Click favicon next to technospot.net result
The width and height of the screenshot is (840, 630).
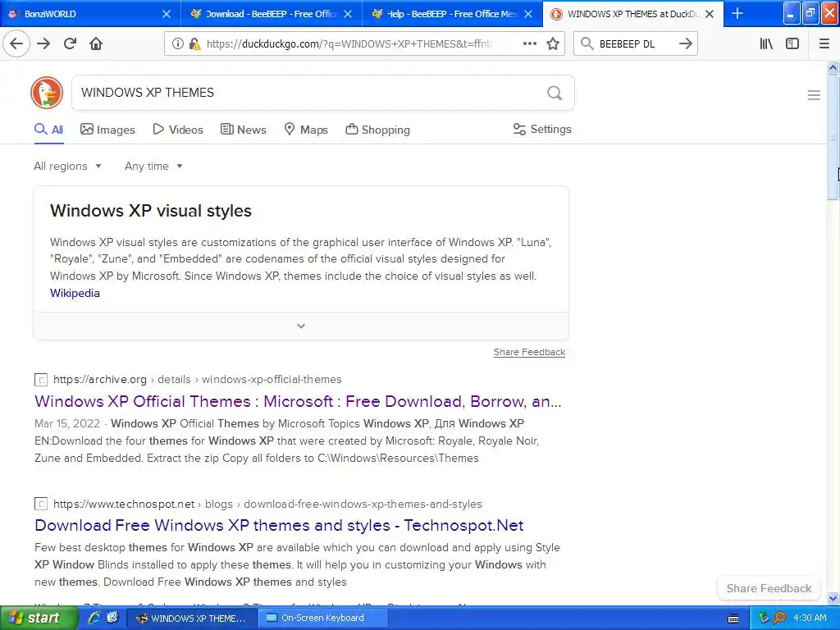(x=41, y=504)
